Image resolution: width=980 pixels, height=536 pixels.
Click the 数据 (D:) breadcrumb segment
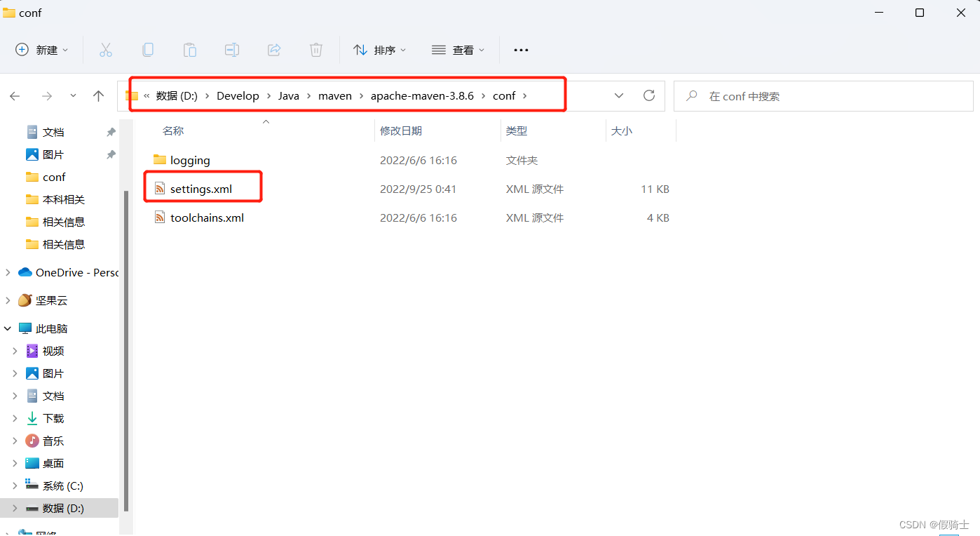(177, 96)
